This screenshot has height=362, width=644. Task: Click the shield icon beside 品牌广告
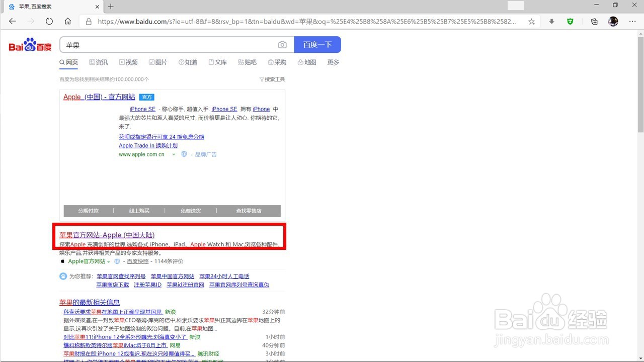(184, 154)
